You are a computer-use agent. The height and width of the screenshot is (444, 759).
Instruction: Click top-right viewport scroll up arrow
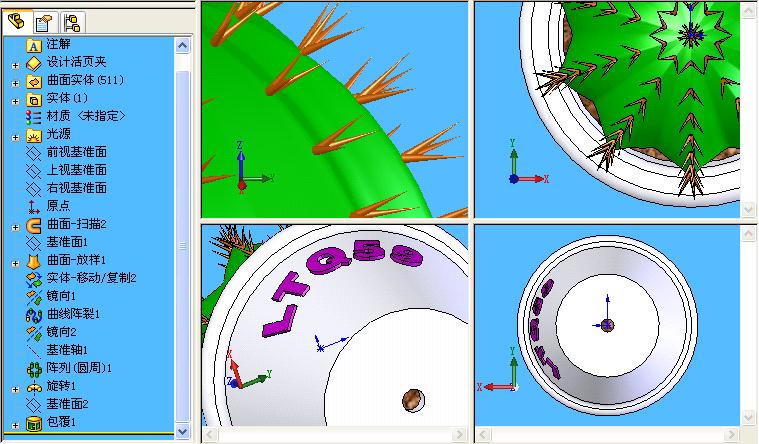[748, 10]
